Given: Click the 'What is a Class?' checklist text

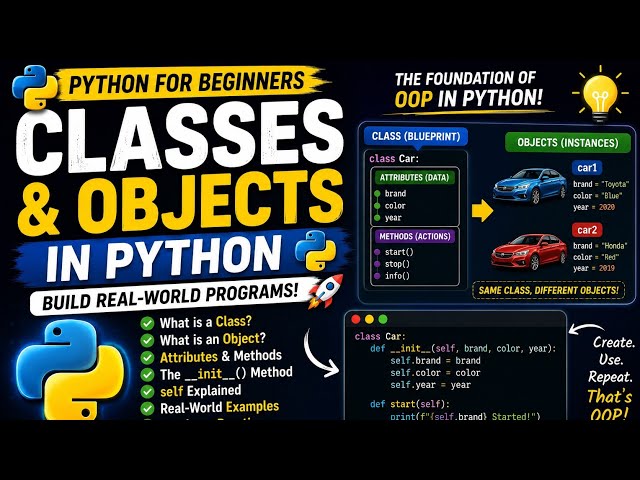Looking at the screenshot, I should pos(206,322).
